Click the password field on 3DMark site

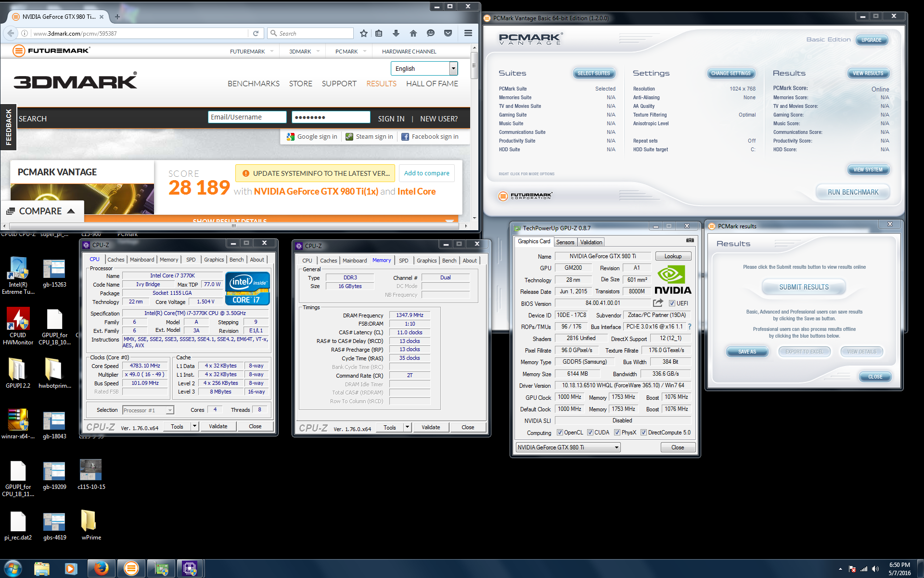pos(331,117)
